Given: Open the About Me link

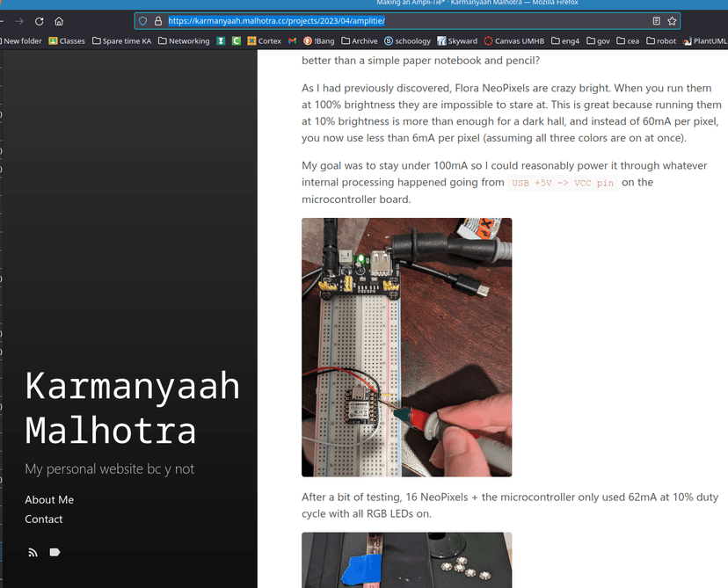Looking at the screenshot, I should pyautogui.click(x=49, y=500).
